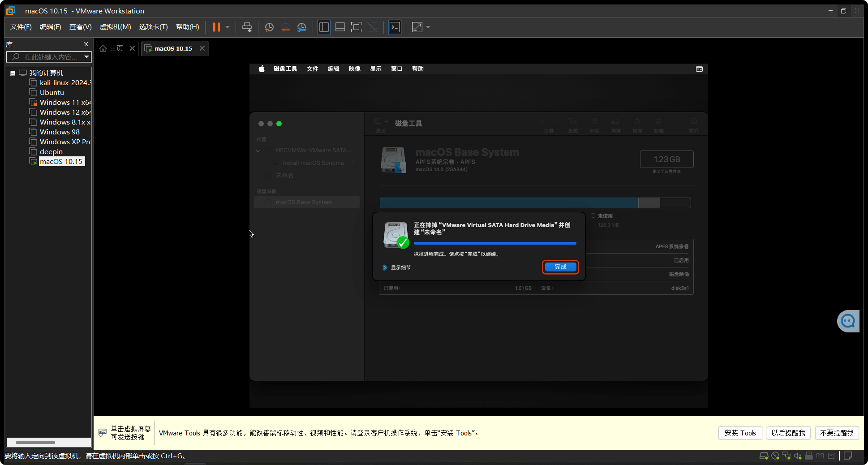Check the 未使用 checkbox
The height and width of the screenshot is (465, 868).
pos(593,215)
